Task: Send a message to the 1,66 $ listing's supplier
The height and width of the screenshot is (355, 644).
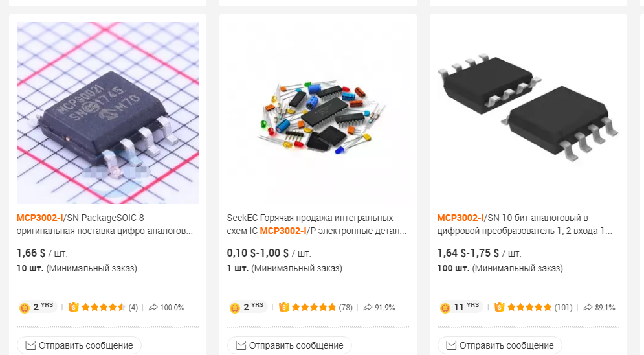Action: click(79, 345)
